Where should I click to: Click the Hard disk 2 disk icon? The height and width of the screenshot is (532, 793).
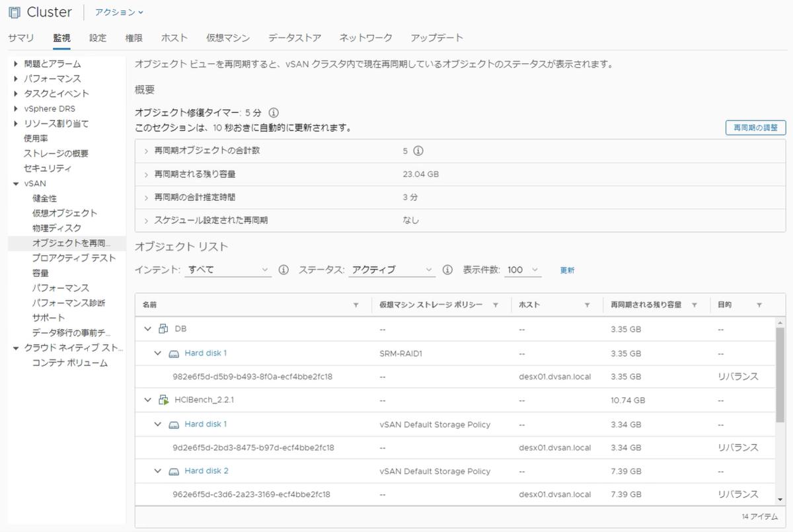coord(174,471)
